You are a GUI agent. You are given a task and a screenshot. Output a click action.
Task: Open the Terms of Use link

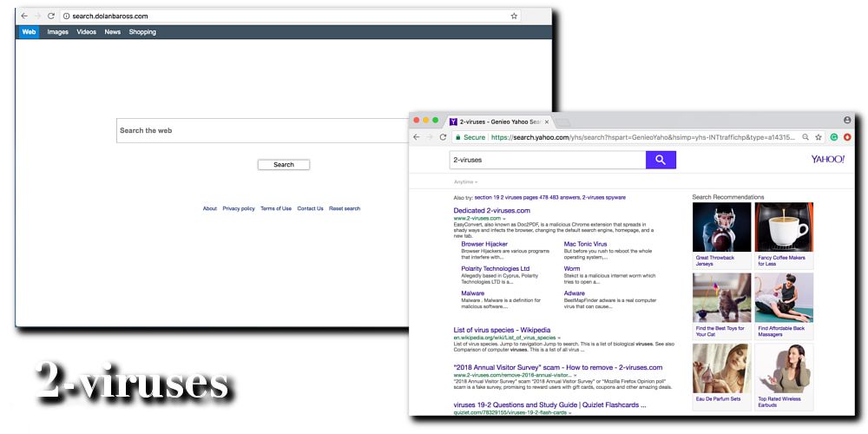click(x=276, y=208)
